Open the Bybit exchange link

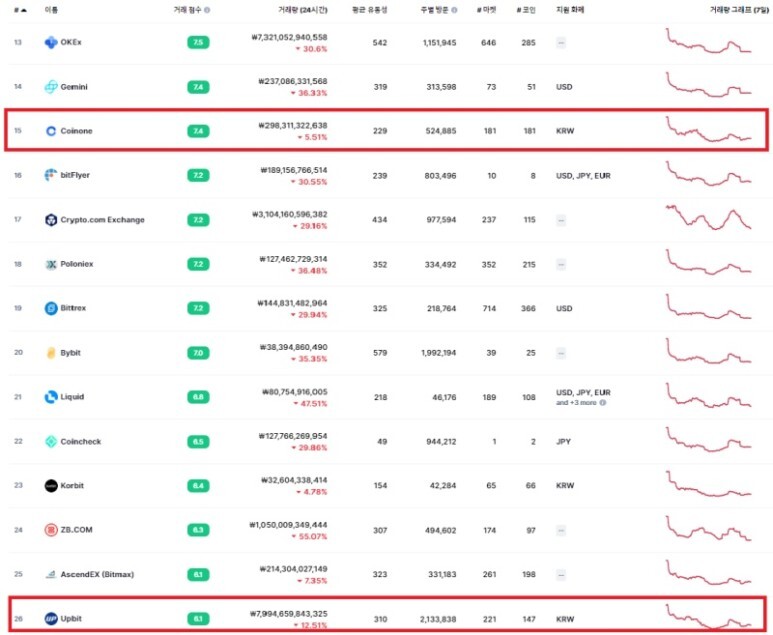coord(70,353)
